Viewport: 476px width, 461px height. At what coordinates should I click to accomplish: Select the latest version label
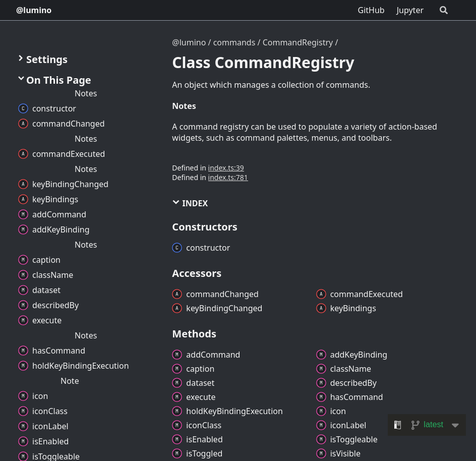[433, 425]
